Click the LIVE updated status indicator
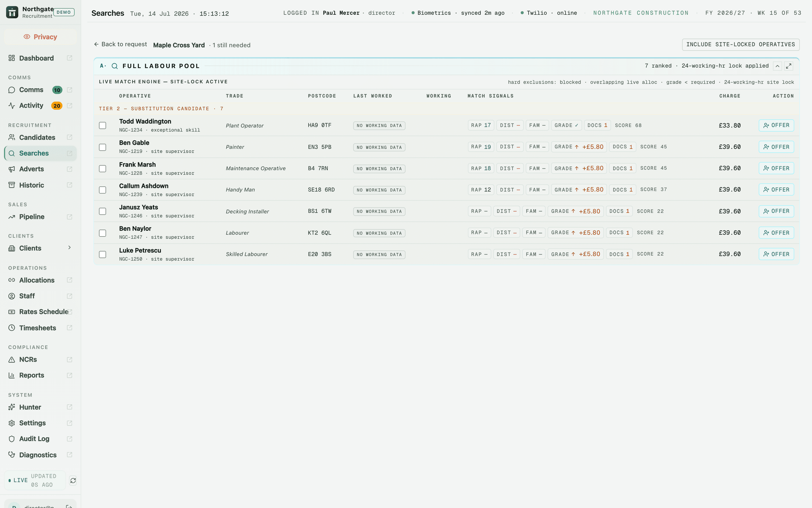812x508 pixels. coord(35,481)
